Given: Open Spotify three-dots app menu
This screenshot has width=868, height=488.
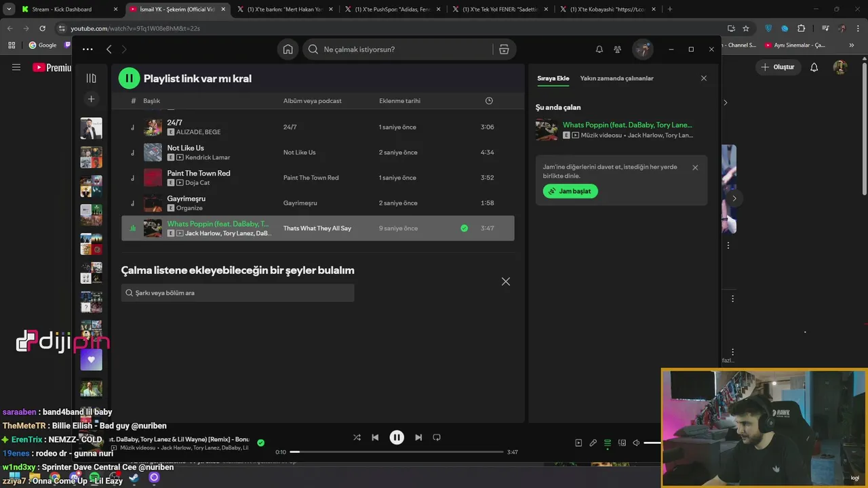Looking at the screenshot, I should (x=87, y=49).
